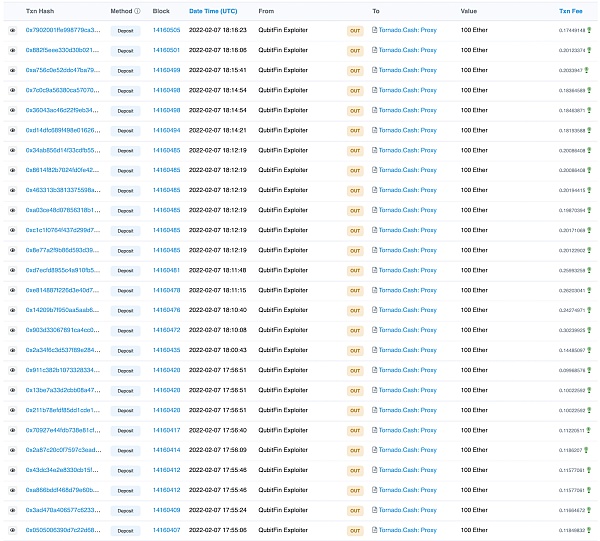600x541 pixels.
Task: Toggle the Date Time (UTC) column format
Action: (213, 11)
